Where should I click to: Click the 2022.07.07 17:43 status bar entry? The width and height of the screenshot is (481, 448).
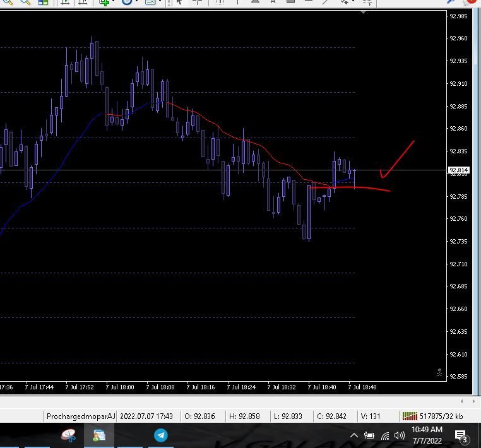tap(146, 416)
